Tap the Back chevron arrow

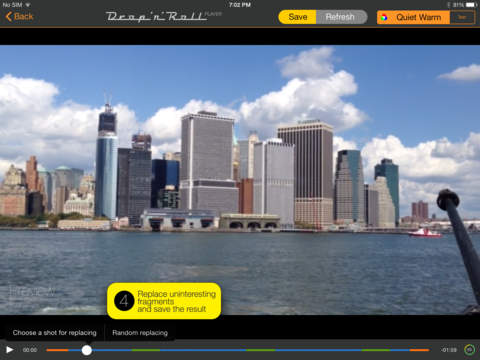(9, 17)
